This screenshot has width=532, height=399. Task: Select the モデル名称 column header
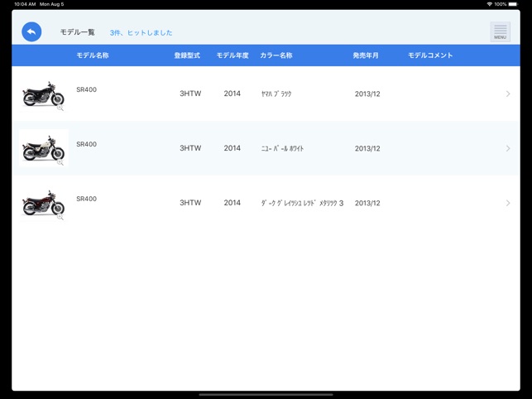(x=93, y=55)
